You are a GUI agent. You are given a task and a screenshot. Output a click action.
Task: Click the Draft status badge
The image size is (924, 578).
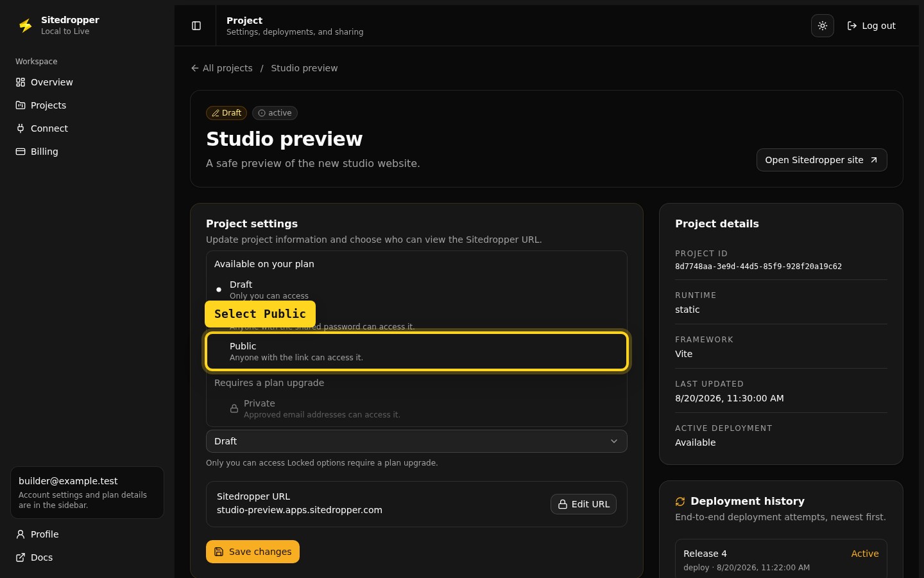[x=227, y=113]
